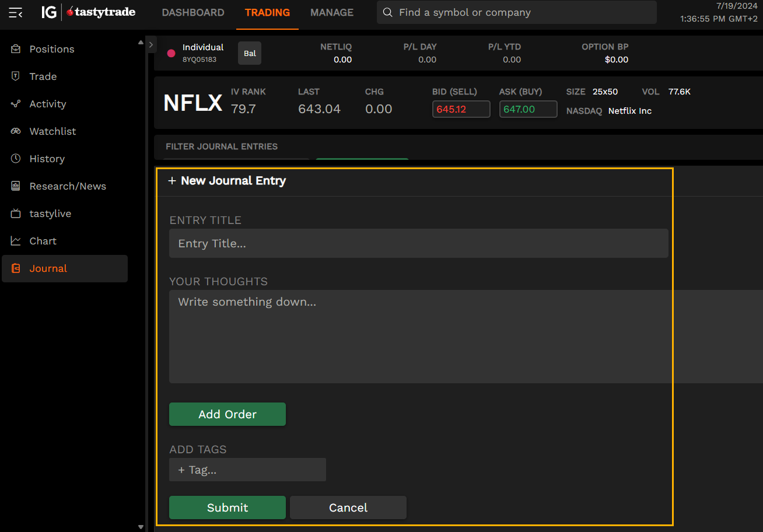Click the NFLX ticker symbol
Image resolution: width=763 pixels, height=532 pixels.
coord(193,103)
